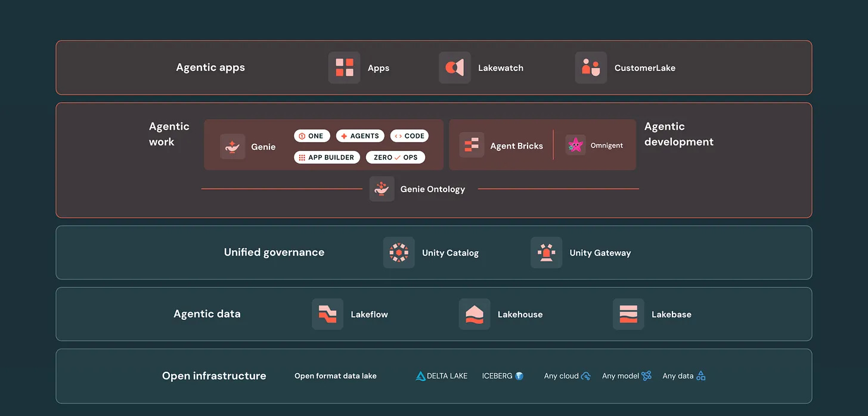The height and width of the screenshot is (416, 868).
Task: Click the Agent Bricks icon
Action: pos(472,145)
